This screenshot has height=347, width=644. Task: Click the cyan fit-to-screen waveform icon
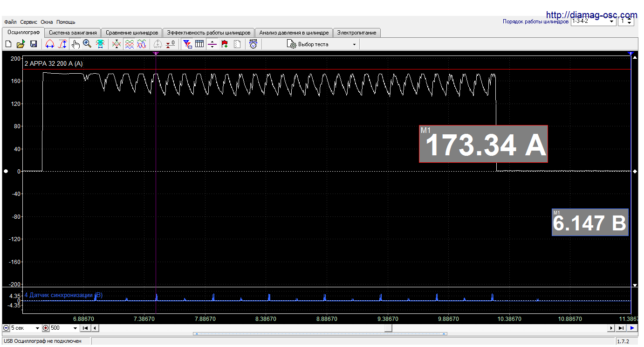pos(100,44)
